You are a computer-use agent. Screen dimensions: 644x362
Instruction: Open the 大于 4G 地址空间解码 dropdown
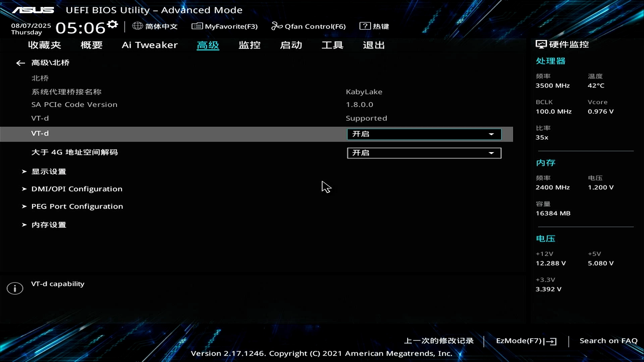(424, 153)
